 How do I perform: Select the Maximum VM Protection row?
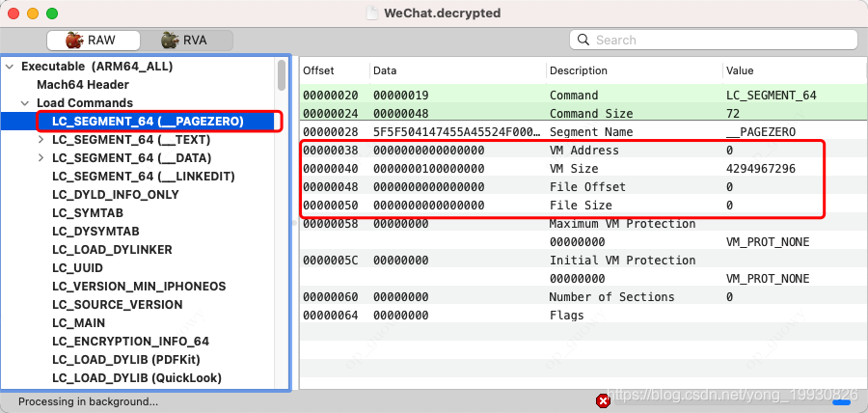pos(583,223)
